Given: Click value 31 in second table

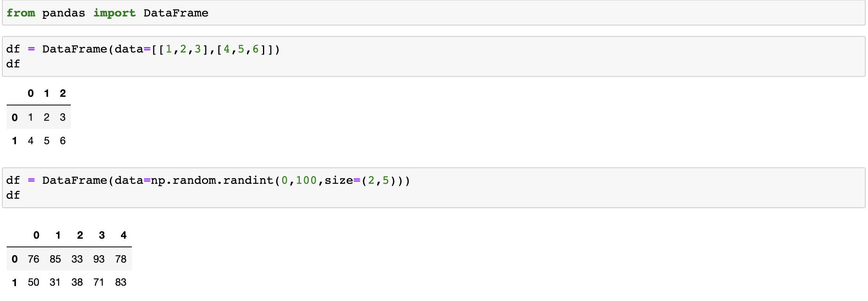Looking at the screenshot, I should click(x=55, y=282).
